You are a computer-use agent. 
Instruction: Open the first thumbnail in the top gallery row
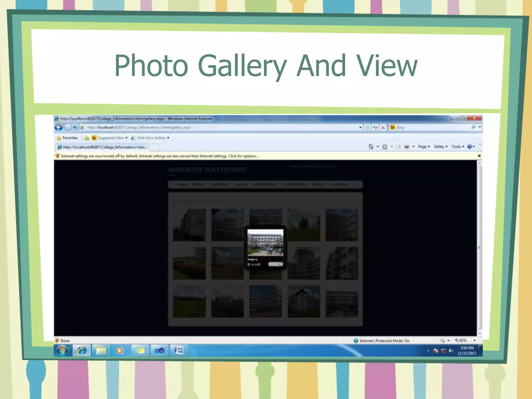tap(189, 225)
